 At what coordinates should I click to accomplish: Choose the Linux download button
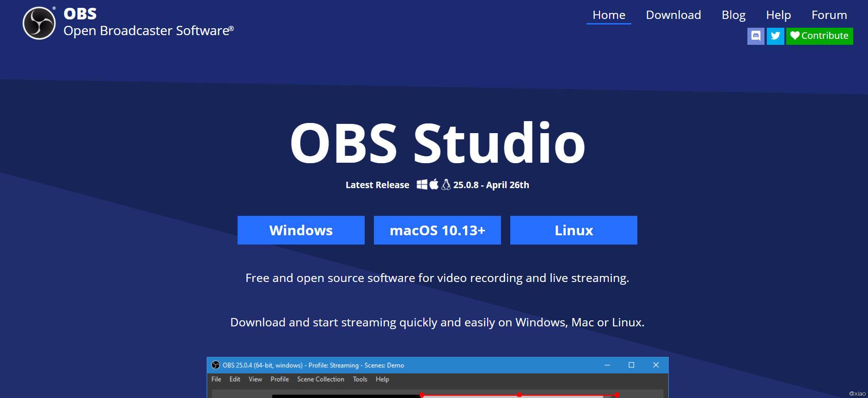click(574, 230)
